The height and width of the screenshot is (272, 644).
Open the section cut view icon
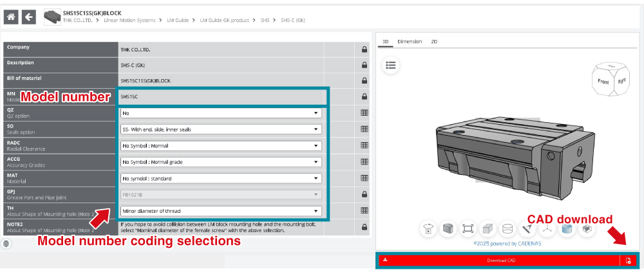tap(587, 229)
